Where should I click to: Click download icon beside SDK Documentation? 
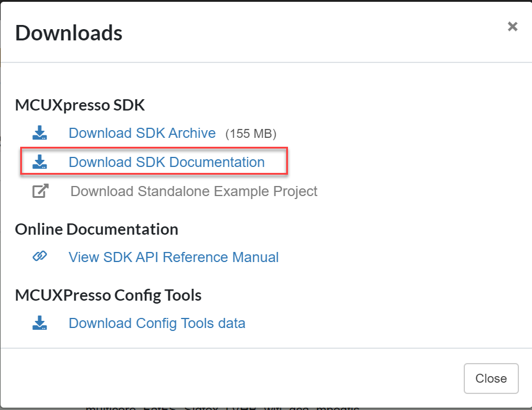tap(40, 162)
